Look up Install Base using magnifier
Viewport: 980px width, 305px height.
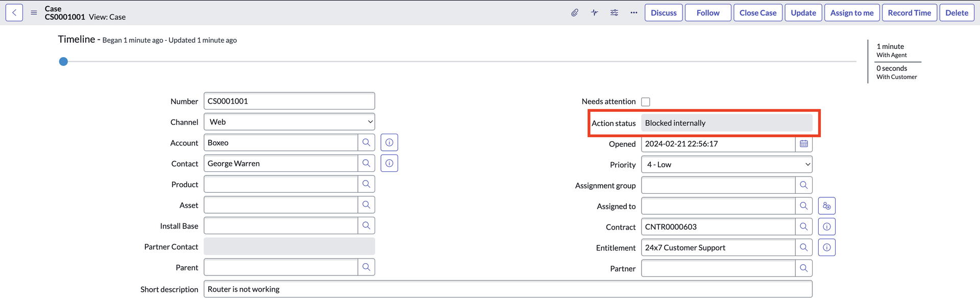[366, 226]
